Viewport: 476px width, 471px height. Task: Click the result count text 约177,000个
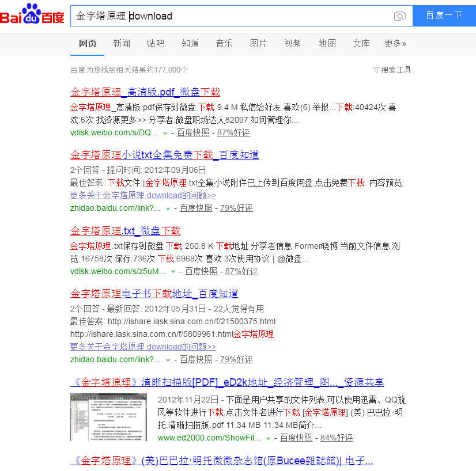167,70
